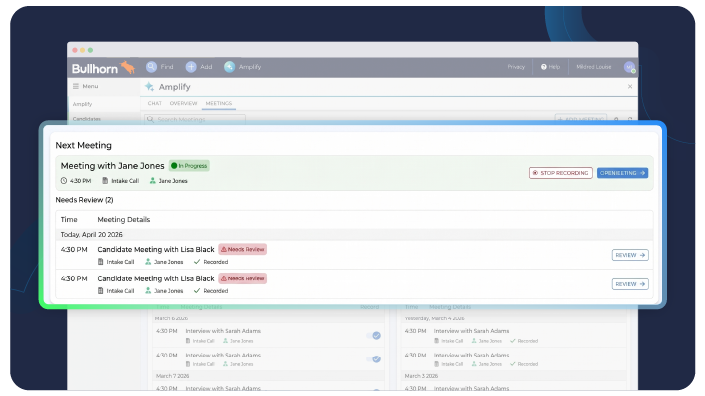This screenshot has height=396, width=705.
Task: Review the second Lisa Black meeting
Action: [630, 284]
